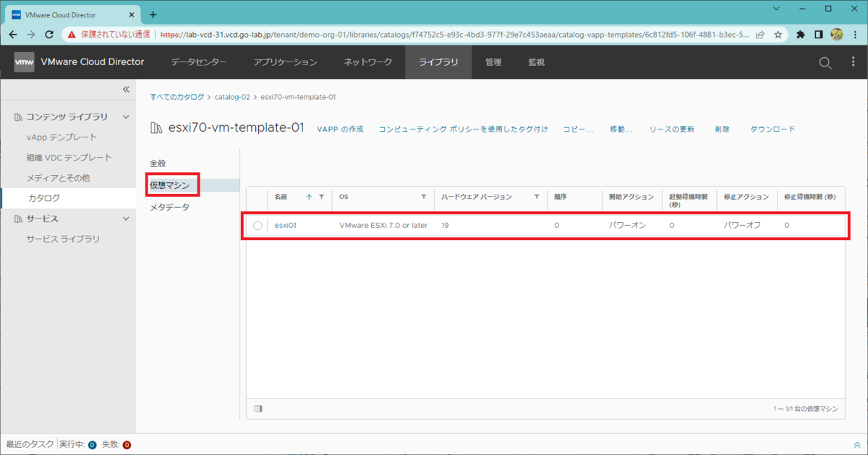Click the 最近のタスク status label
The image size is (868, 455).
30,445
